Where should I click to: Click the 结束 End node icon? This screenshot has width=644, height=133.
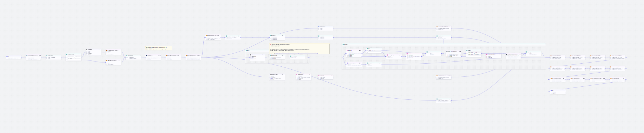[551, 90]
